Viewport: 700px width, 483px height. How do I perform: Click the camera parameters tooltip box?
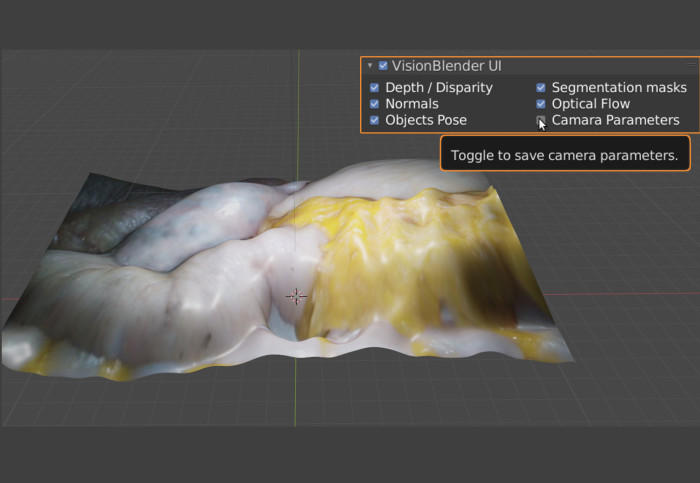coord(564,155)
